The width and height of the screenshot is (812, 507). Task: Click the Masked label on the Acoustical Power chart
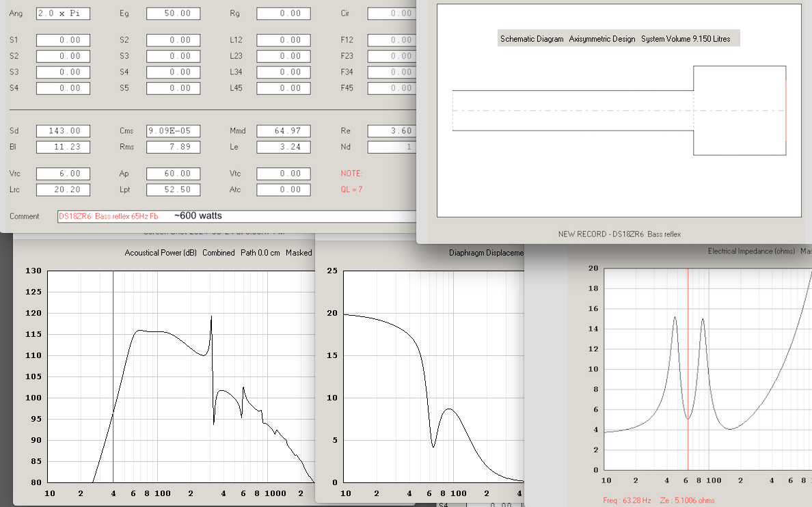299,253
